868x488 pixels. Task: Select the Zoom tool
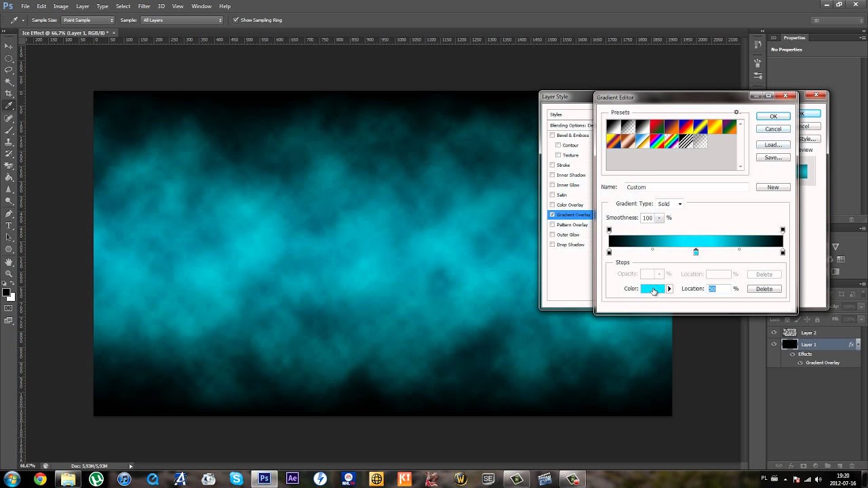pyautogui.click(x=9, y=273)
